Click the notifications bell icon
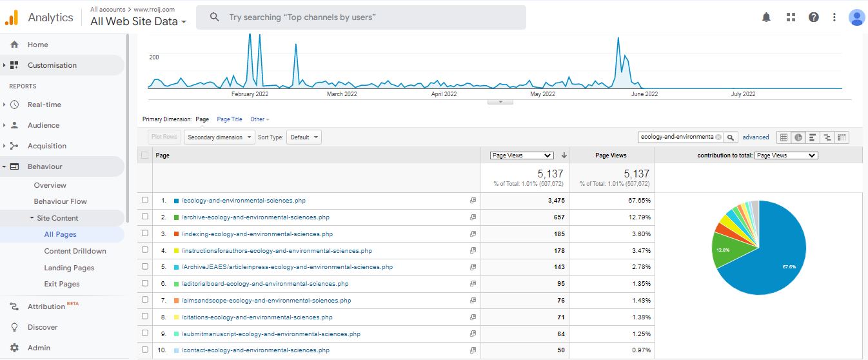The height and width of the screenshot is (360, 868). coord(766,17)
